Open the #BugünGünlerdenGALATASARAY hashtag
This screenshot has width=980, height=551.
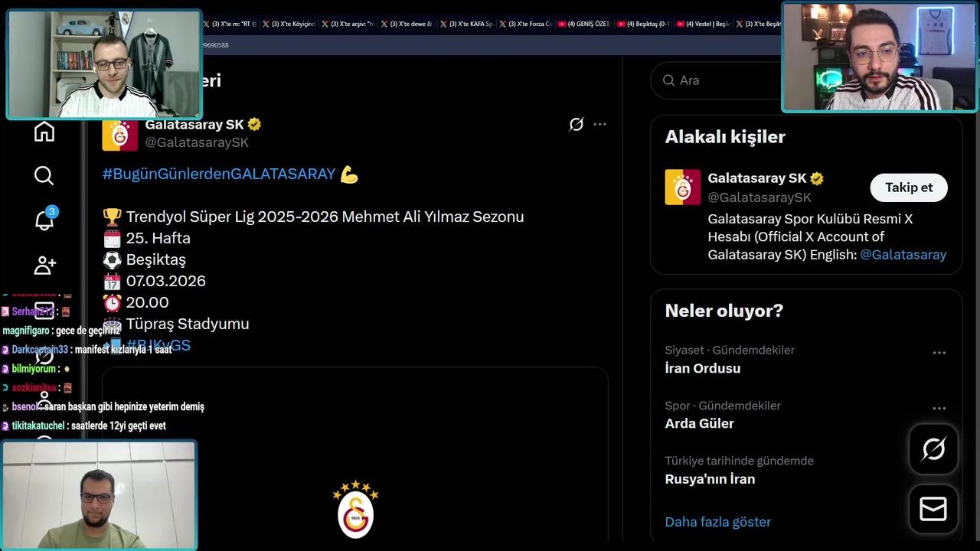[219, 174]
